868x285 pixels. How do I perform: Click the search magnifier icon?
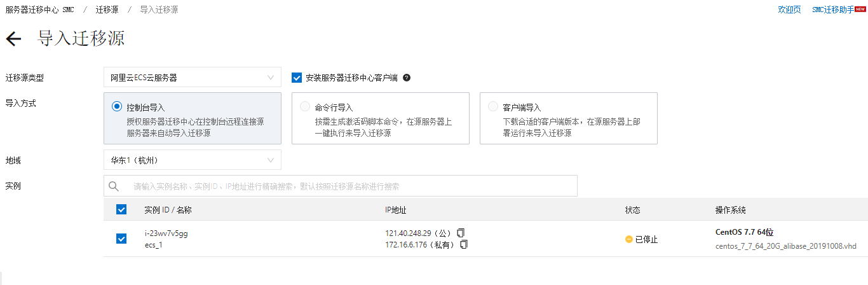point(114,186)
